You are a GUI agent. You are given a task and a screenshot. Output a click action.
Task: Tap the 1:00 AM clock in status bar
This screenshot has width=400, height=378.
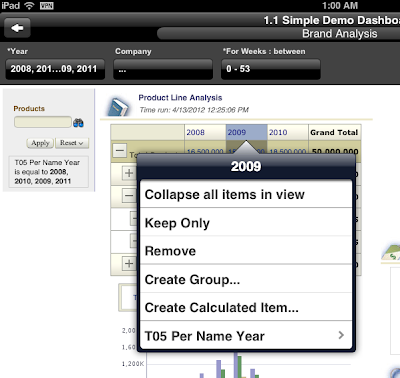coord(340,6)
